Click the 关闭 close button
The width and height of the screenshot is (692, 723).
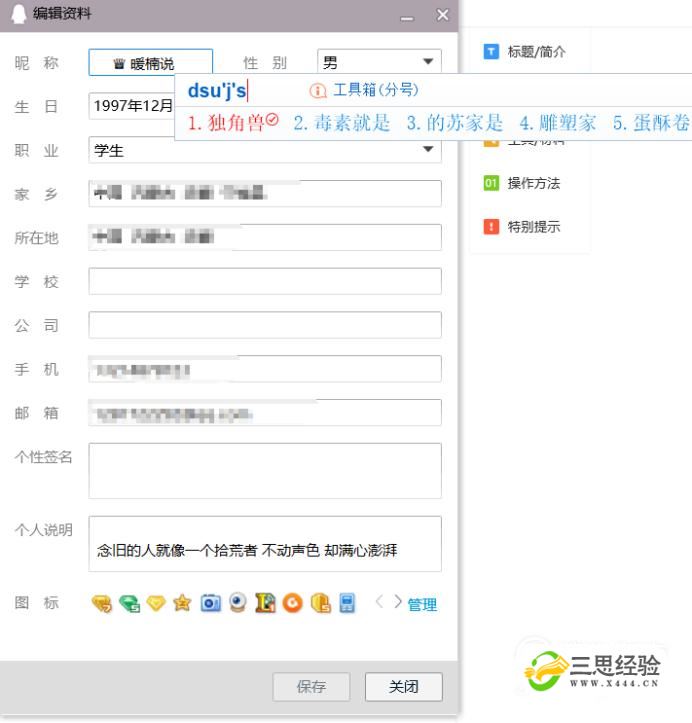403,687
